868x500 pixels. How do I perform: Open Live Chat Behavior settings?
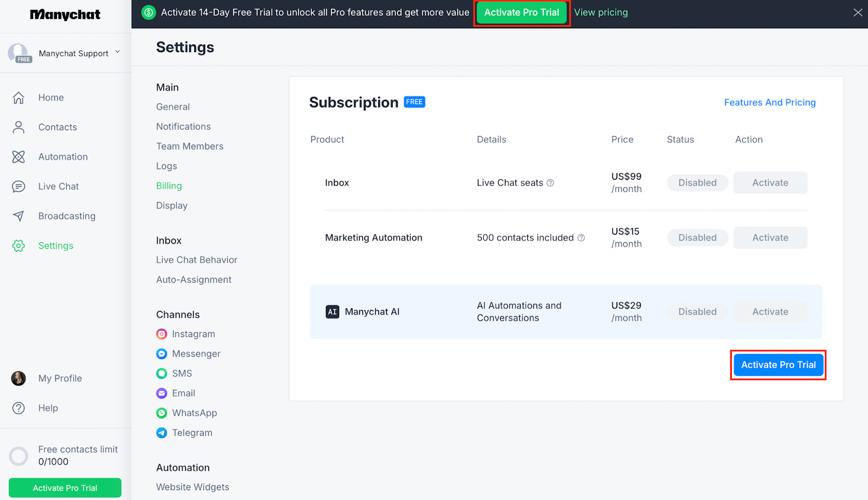pos(196,260)
